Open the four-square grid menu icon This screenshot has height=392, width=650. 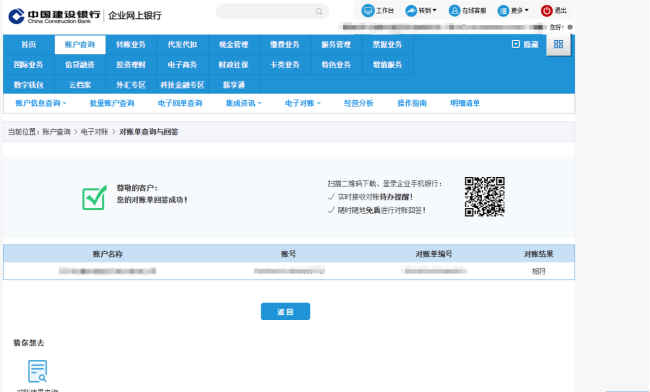coord(558,44)
